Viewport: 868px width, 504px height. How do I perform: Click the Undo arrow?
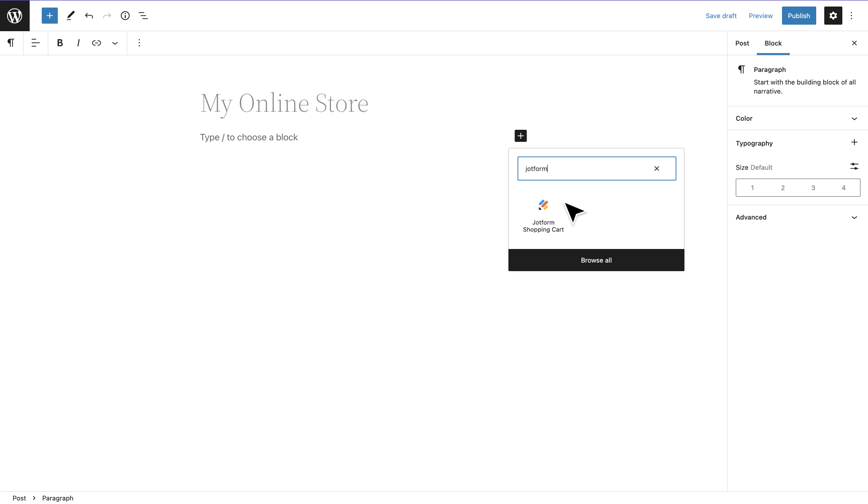89,16
